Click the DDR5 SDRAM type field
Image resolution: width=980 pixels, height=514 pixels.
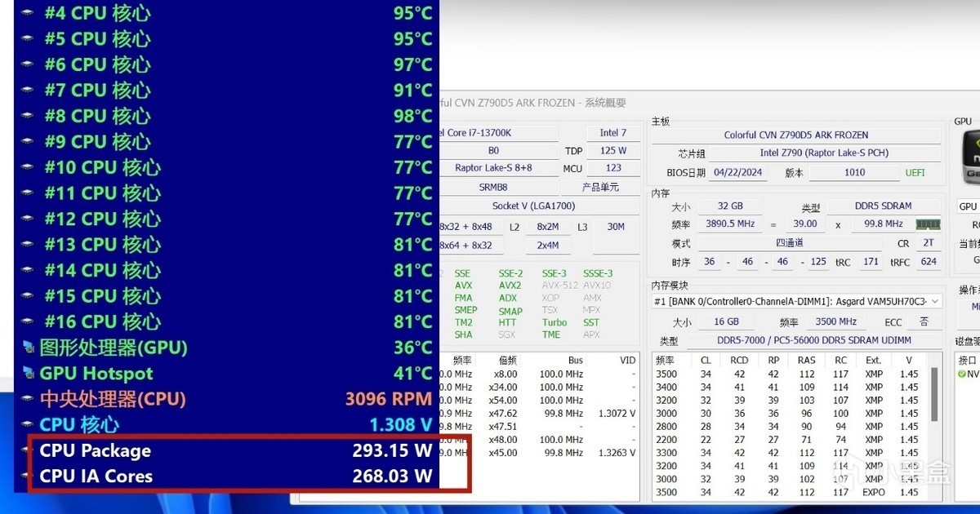[885, 206]
